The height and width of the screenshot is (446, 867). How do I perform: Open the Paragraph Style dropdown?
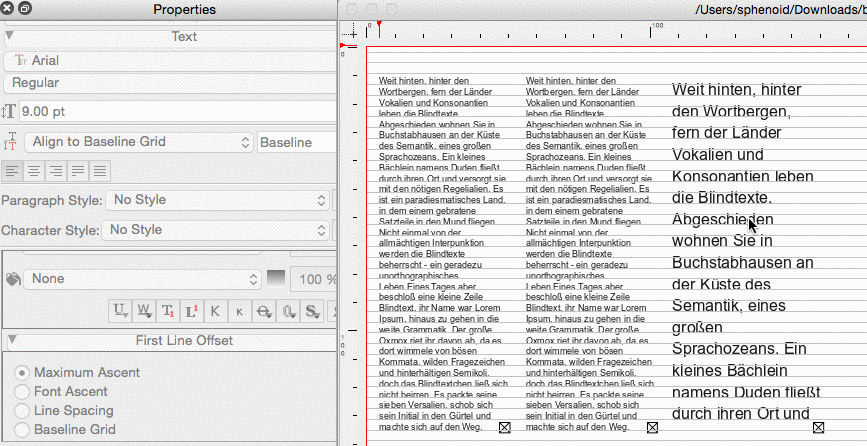217,200
